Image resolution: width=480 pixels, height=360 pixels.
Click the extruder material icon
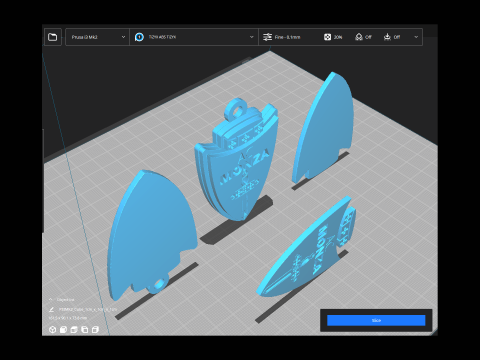pyautogui.click(x=139, y=37)
